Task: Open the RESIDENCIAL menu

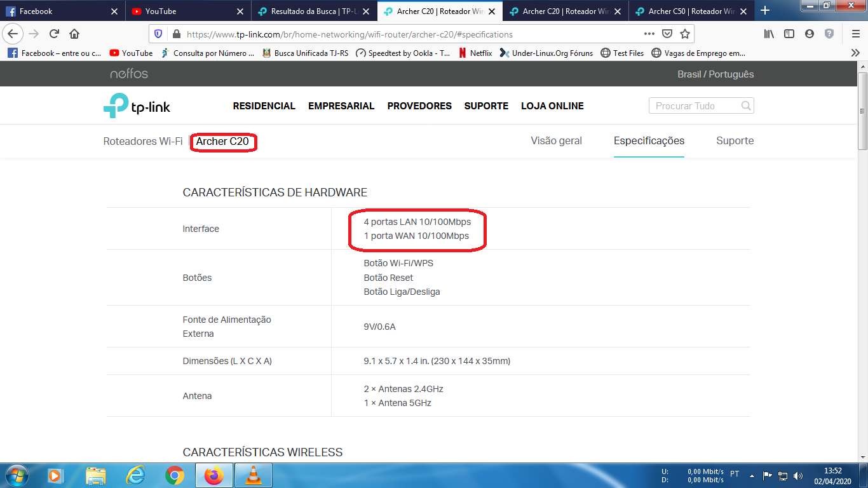Action: (264, 106)
